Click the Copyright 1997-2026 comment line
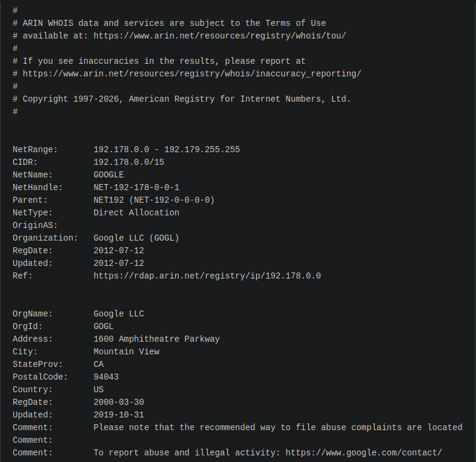 (x=187, y=99)
